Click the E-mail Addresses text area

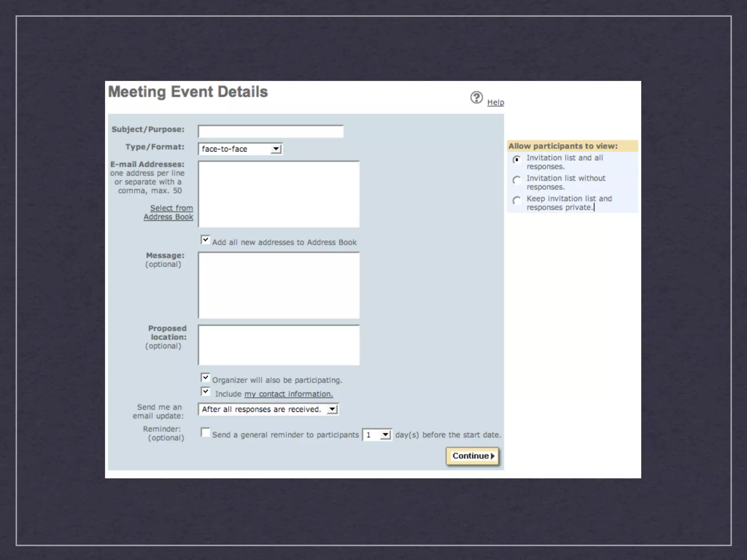point(279,194)
